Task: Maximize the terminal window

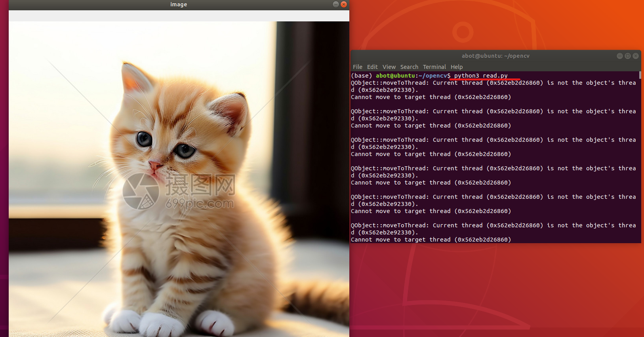Action: point(628,56)
